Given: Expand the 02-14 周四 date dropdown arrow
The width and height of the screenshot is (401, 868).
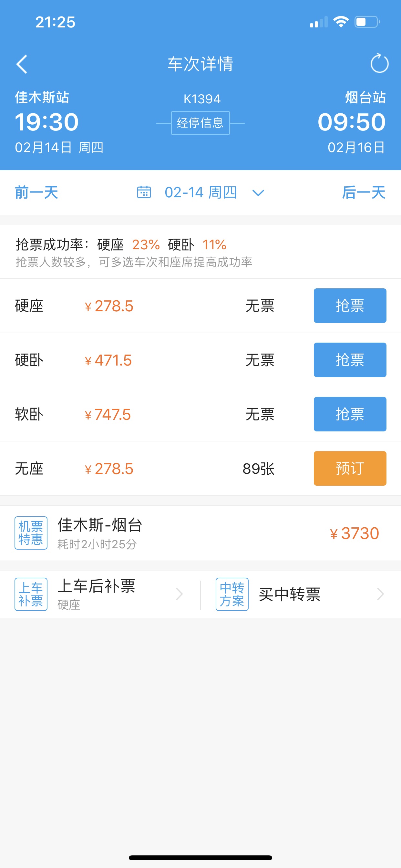Looking at the screenshot, I should pos(258,193).
